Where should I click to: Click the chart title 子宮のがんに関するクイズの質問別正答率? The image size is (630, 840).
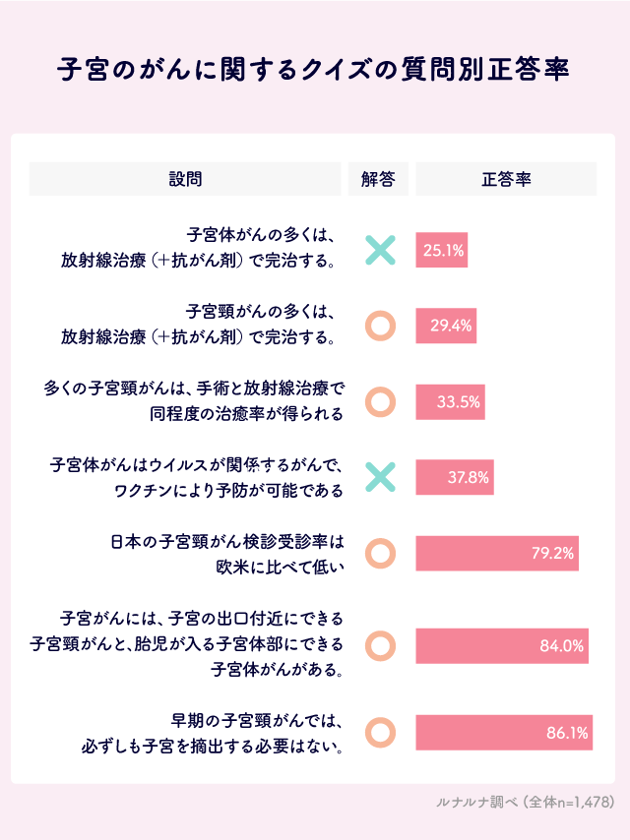[314, 70]
